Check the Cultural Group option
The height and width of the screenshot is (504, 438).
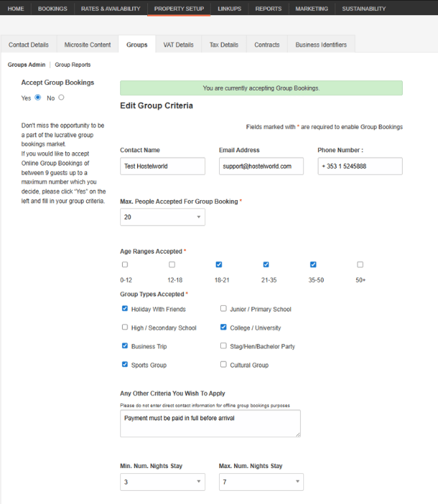point(224,365)
